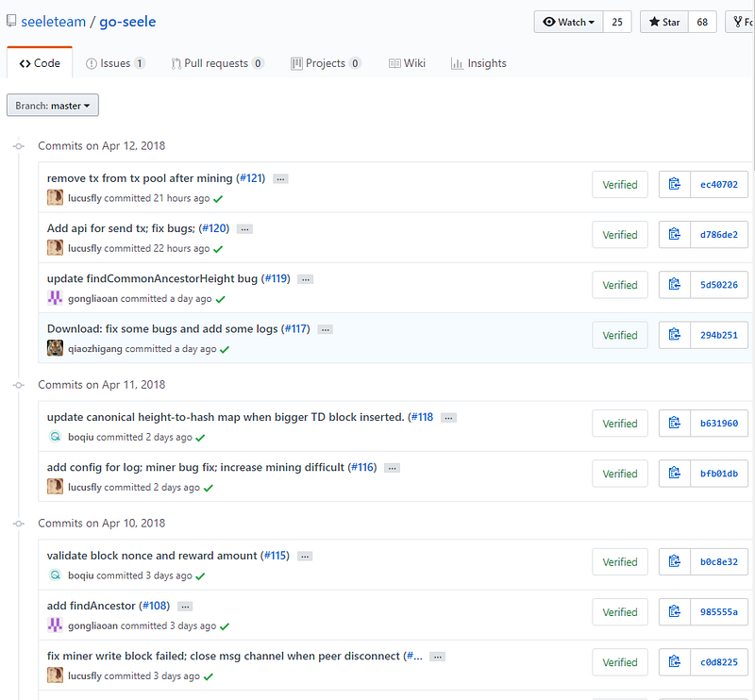Click green check status on commit #120
The image size is (755, 700).
[218, 249]
